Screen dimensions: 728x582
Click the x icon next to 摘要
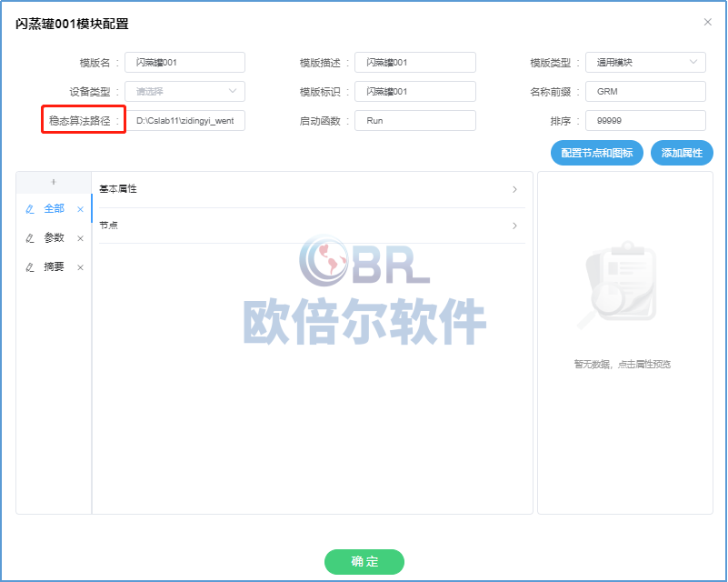(80, 267)
